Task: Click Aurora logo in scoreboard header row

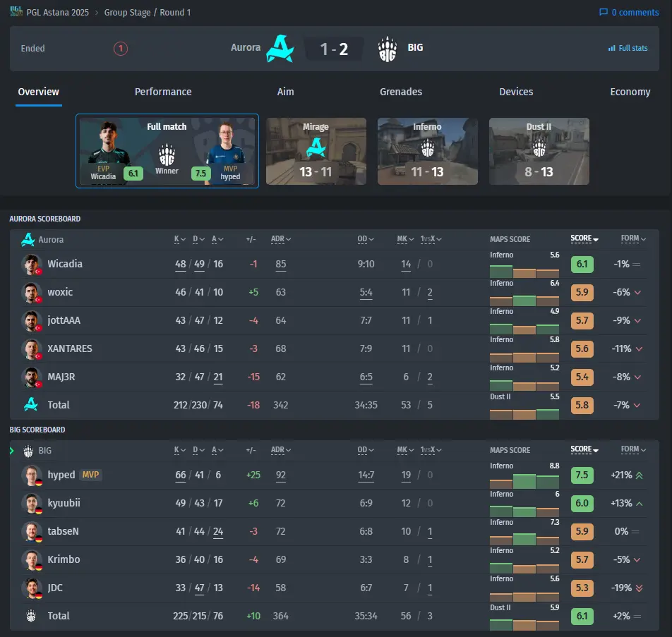Action: [28, 239]
